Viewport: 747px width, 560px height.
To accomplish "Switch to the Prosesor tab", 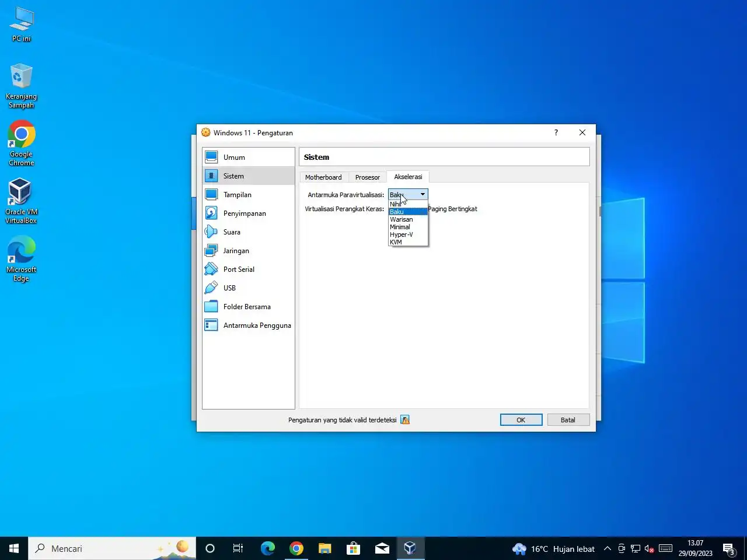I will point(368,177).
